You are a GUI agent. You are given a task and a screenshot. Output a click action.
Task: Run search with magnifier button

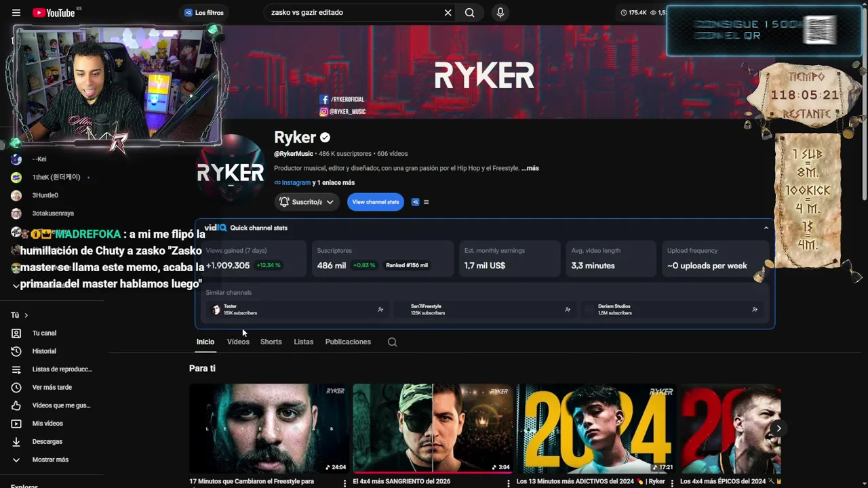coord(469,13)
